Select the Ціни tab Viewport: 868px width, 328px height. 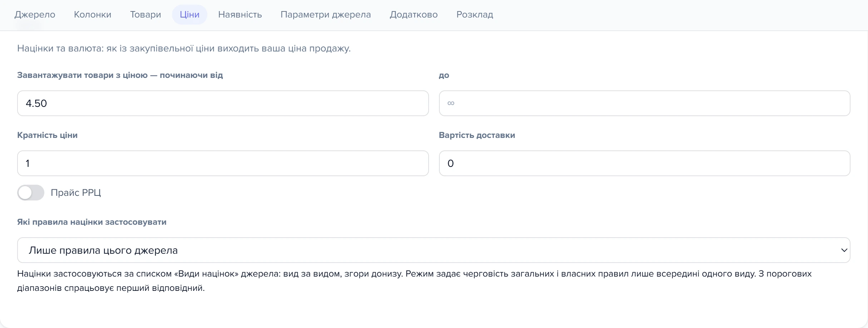pos(189,15)
